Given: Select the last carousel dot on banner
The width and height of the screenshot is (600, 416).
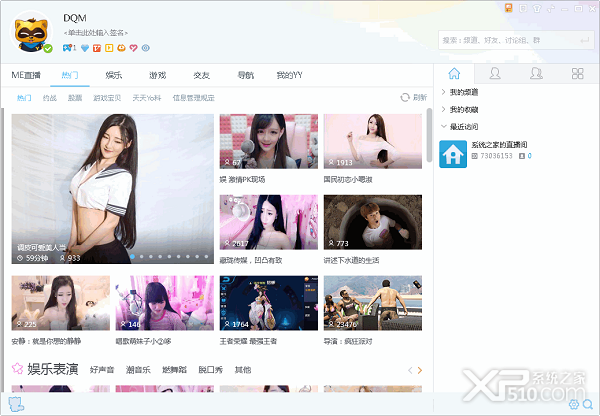Looking at the screenshot, I should [206, 256].
